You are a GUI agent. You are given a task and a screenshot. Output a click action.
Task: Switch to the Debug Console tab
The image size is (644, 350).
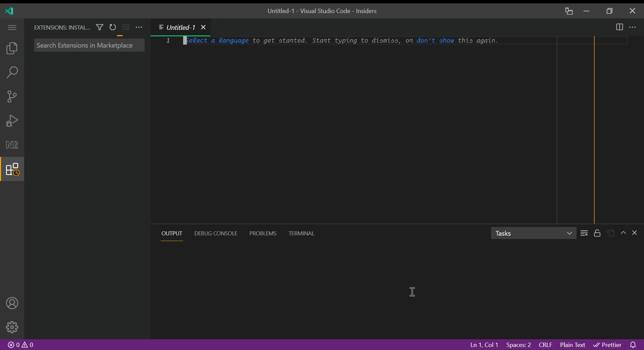point(216,233)
